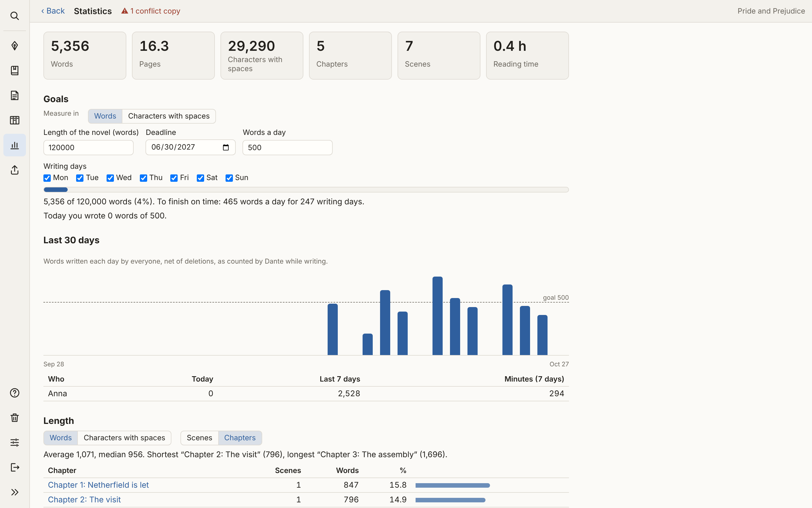Open Chapter 2: The visit link

tap(84, 500)
